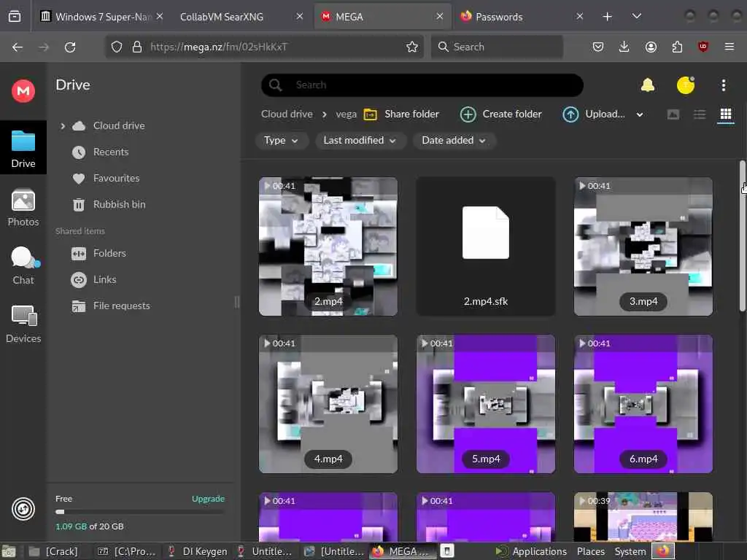Click the shield tracking protection icon

tap(117, 47)
